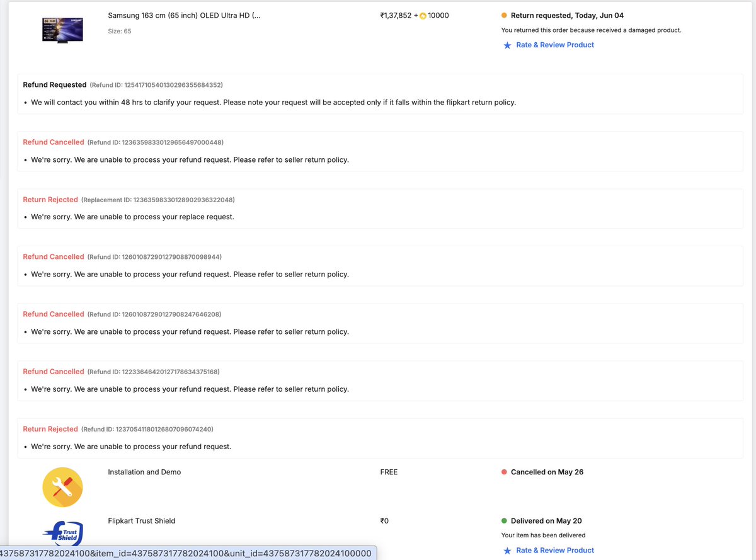Select Refund ID ending 096074240

(147, 429)
